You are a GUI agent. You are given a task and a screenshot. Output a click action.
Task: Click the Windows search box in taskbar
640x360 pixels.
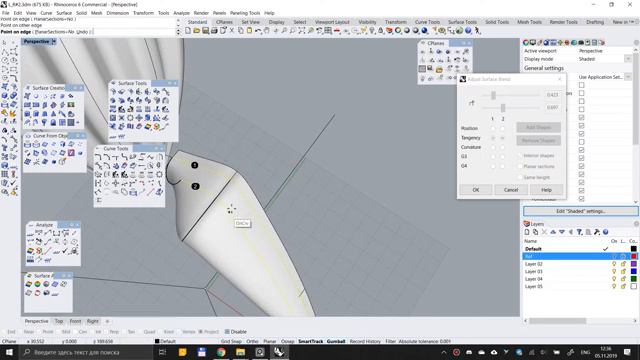87,352
